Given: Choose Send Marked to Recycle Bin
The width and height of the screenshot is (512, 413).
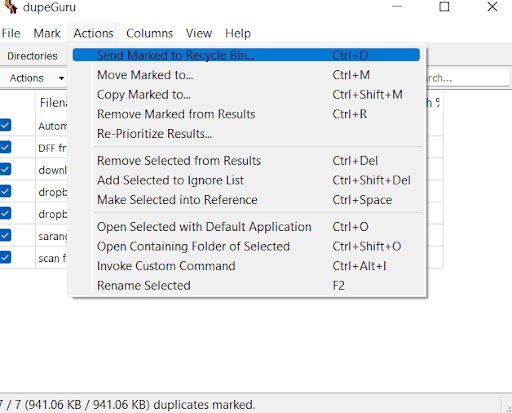Looking at the screenshot, I should (246, 55).
